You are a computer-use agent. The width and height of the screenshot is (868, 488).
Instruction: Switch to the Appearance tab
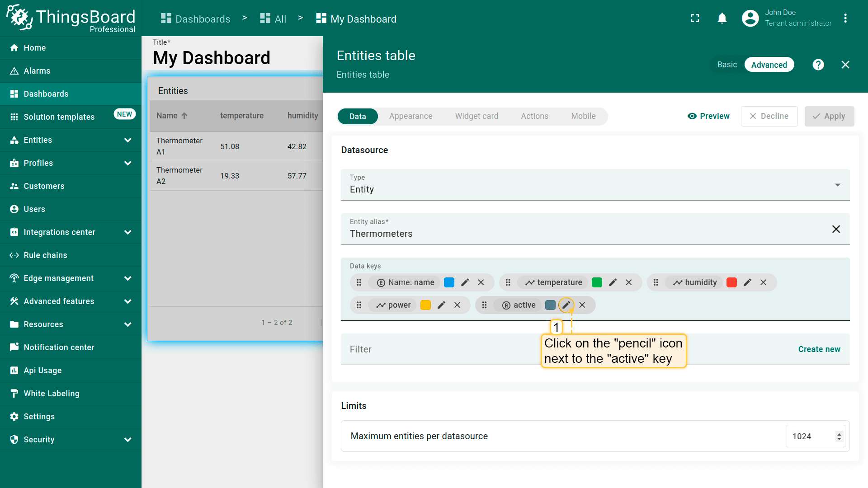pyautogui.click(x=410, y=116)
